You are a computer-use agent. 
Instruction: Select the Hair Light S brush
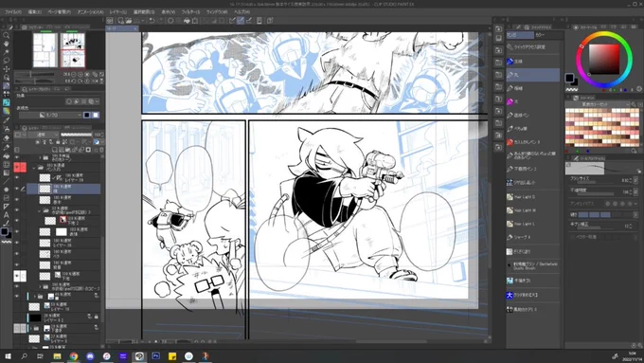click(x=532, y=197)
